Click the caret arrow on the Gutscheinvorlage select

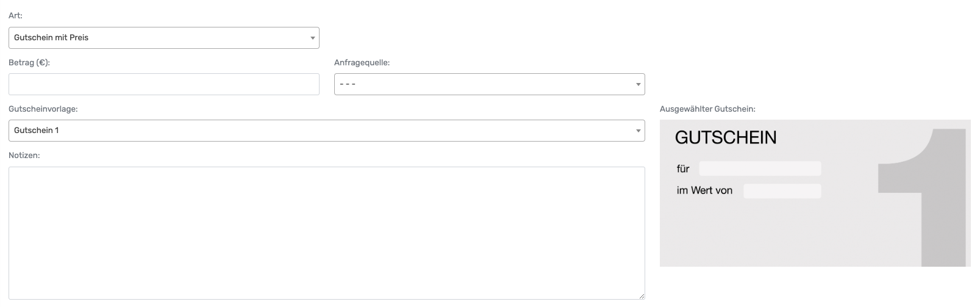tap(638, 131)
